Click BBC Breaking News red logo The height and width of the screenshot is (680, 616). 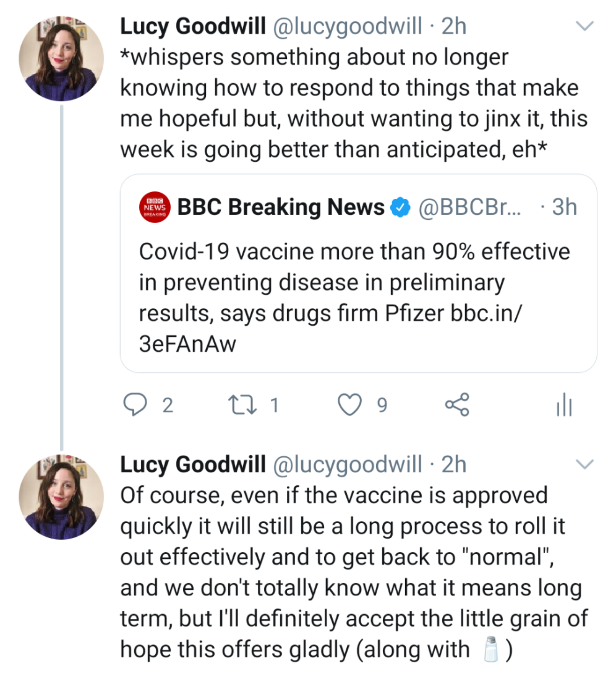tap(155, 207)
